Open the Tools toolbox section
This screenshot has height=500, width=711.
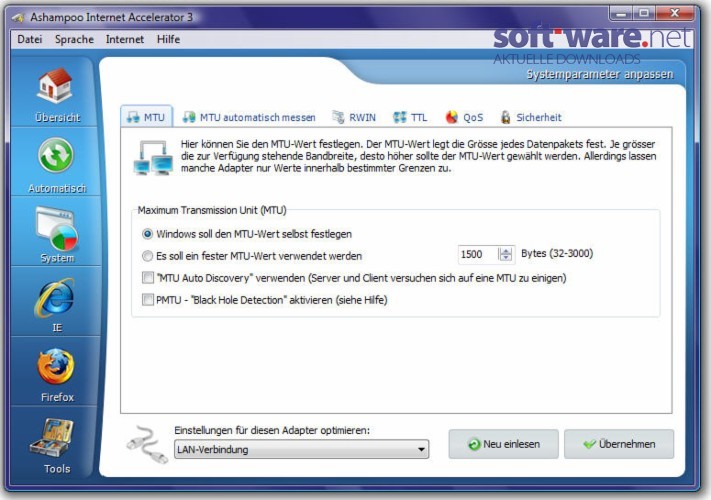pyautogui.click(x=55, y=444)
